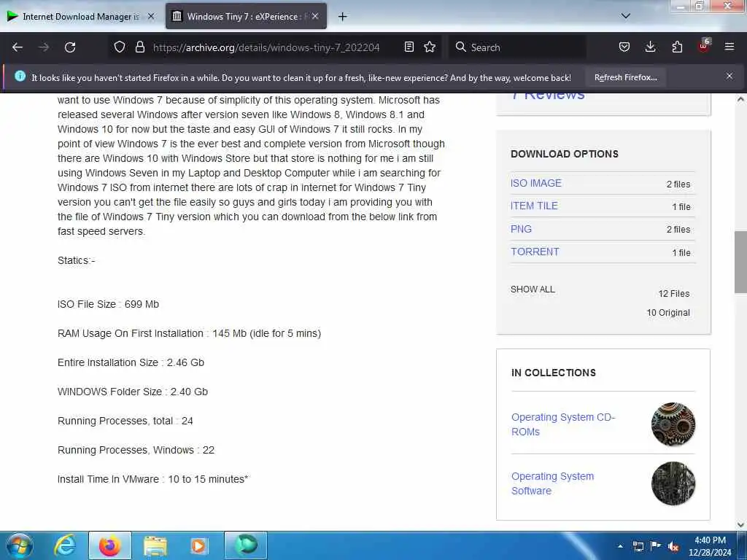Click the scrollbar down arrow
The width and height of the screenshot is (747, 560).
click(740, 524)
